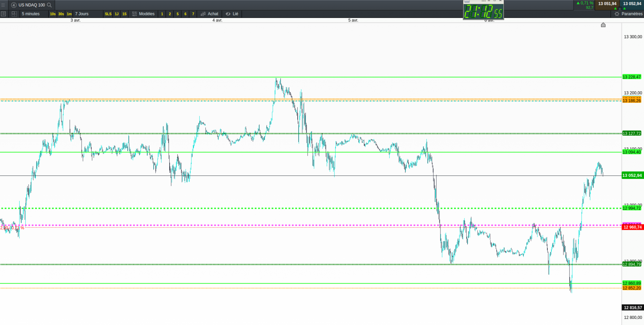Load template number 5
644x325 pixels.
pos(178,14)
